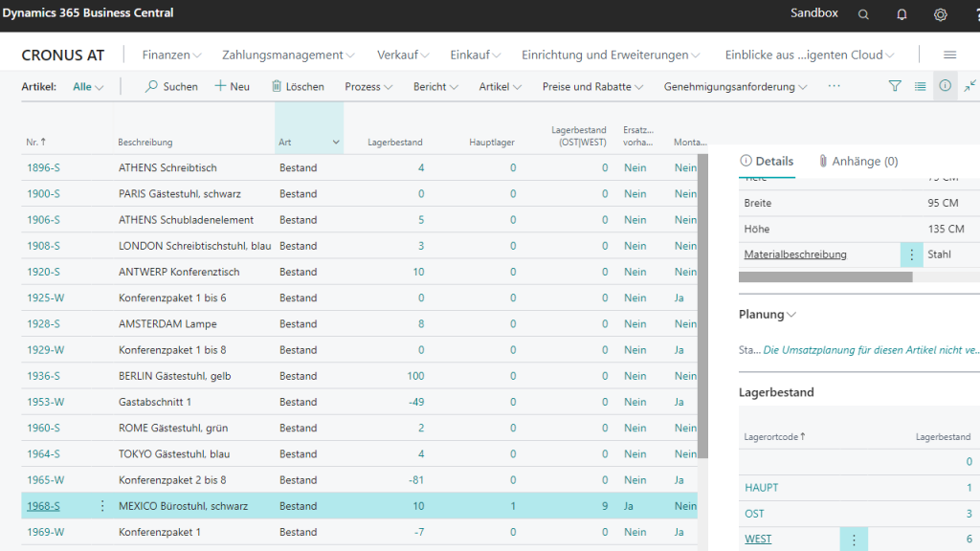This screenshot has width=980, height=551.
Task: Click the Löschen trash action
Action: 298,86
